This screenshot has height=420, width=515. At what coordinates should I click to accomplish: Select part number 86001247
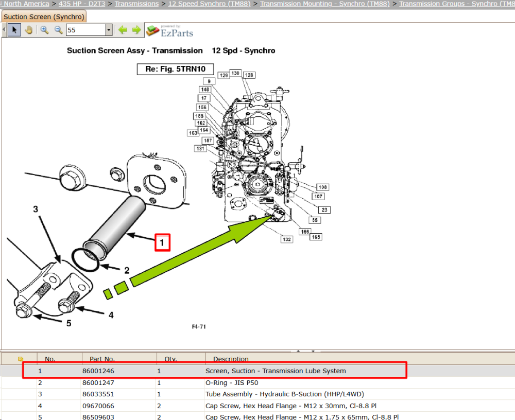tap(98, 383)
